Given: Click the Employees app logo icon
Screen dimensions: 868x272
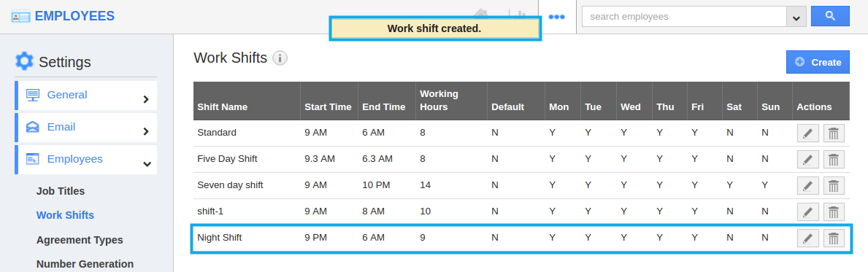Looking at the screenshot, I should tap(20, 17).
